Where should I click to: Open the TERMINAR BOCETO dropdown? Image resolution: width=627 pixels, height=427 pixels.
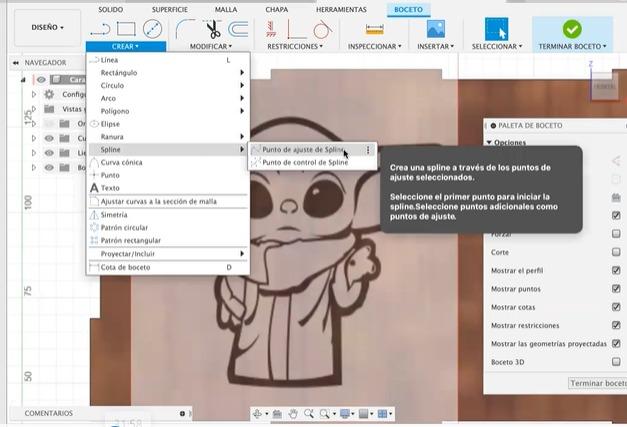point(572,46)
